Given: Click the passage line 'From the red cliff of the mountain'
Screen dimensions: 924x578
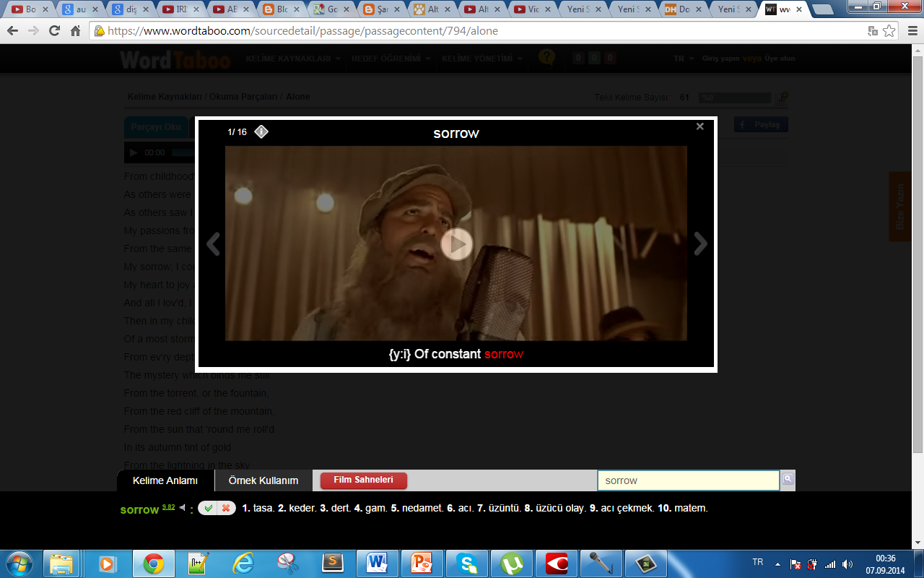Looking at the screenshot, I should pyautogui.click(x=199, y=411).
